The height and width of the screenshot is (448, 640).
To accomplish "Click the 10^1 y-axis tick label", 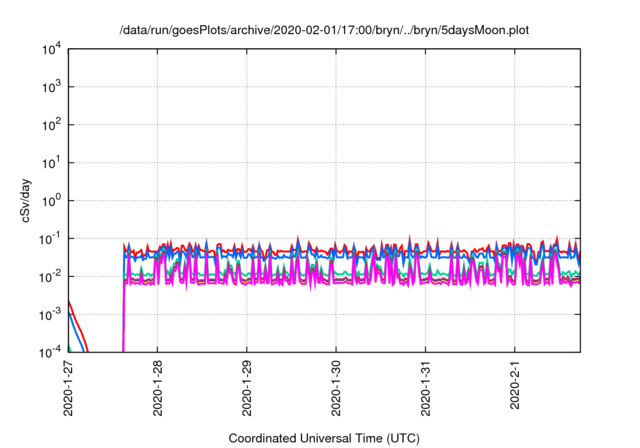I will click(51, 163).
